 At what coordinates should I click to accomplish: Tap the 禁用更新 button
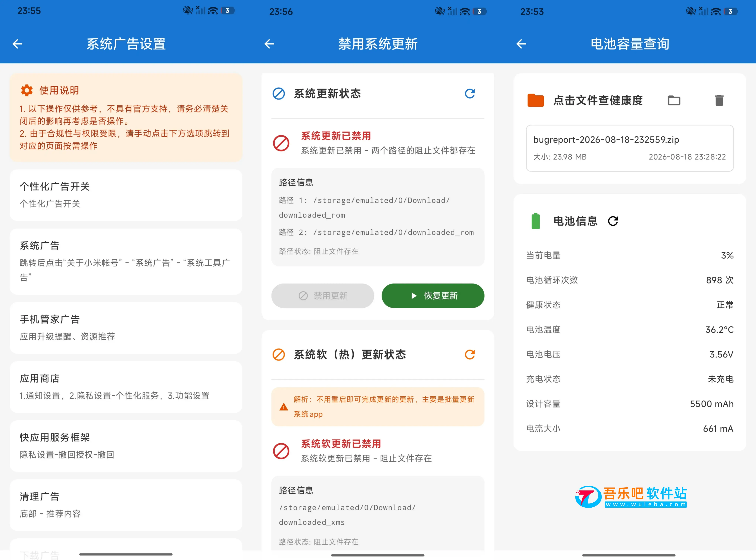pos(323,296)
